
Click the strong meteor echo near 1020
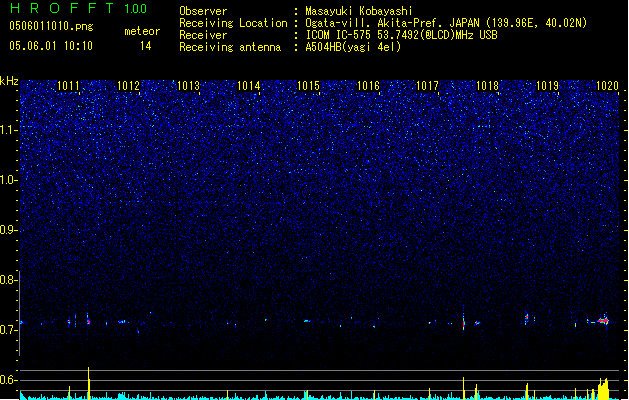click(603, 321)
